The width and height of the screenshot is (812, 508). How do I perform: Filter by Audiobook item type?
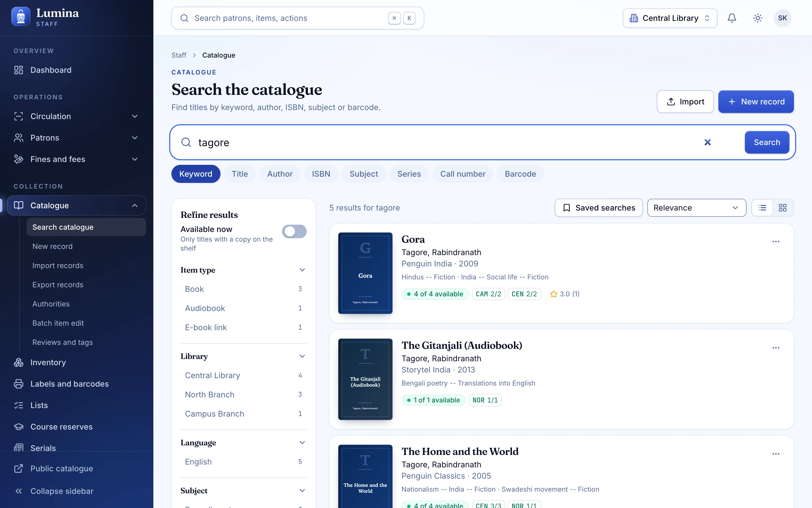pos(244,308)
